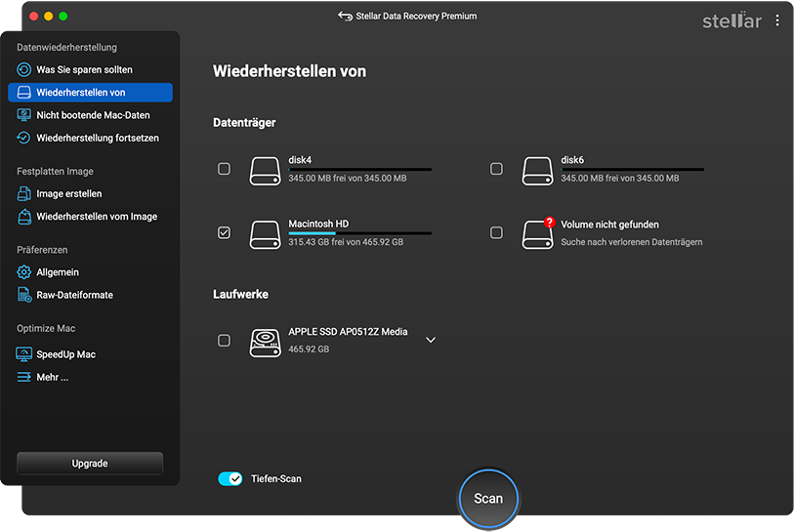Disable the Tiefen-Scan toggle
This screenshot has width=794, height=532.
[230, 479]
